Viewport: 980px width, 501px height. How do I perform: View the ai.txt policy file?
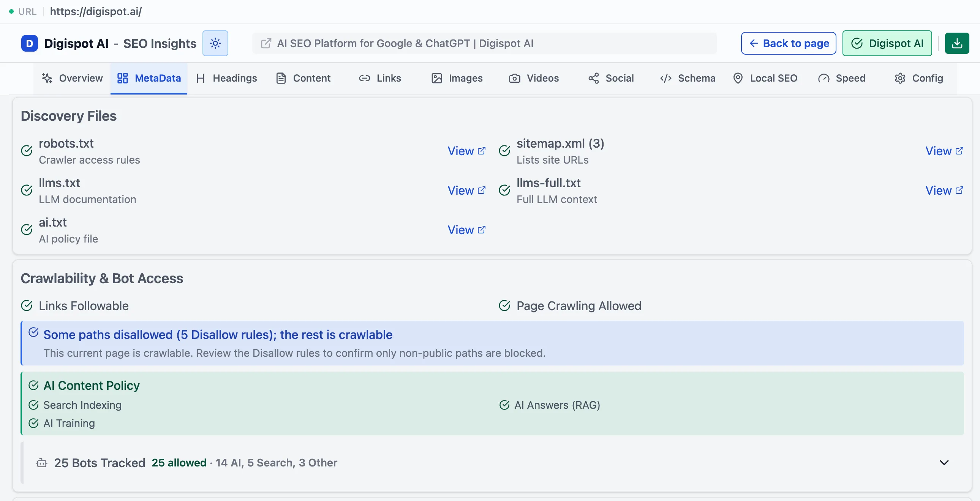pyautogui.click(x=466, y=230)
